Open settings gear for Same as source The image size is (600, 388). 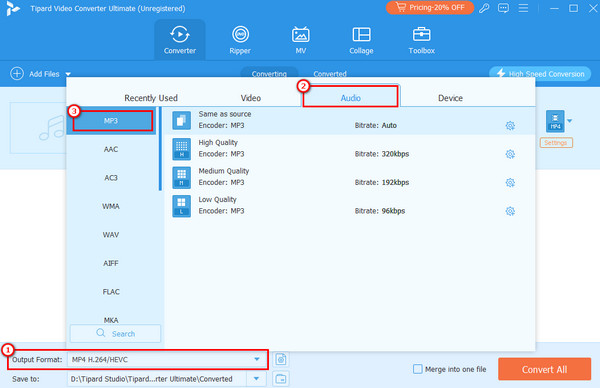point(510,126)
